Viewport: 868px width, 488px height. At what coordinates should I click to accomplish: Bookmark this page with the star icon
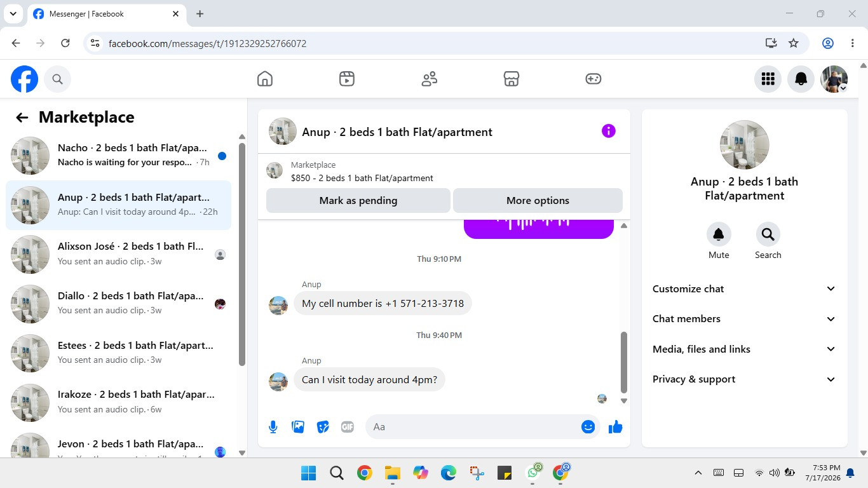point(794,43)
